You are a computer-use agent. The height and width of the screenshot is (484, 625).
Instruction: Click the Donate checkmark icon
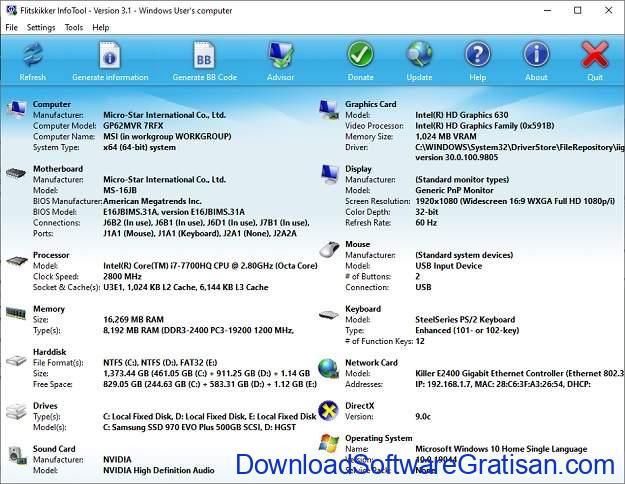point(360,54)
